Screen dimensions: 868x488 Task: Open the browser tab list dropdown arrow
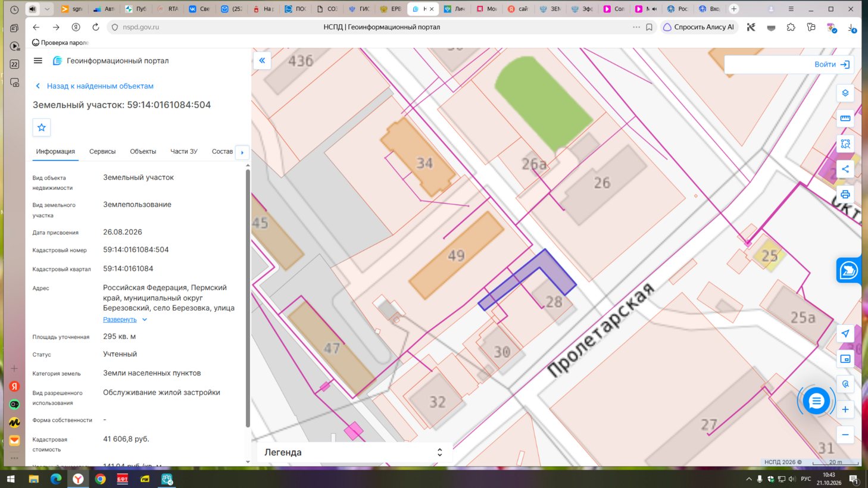click(x=47, y=9)
